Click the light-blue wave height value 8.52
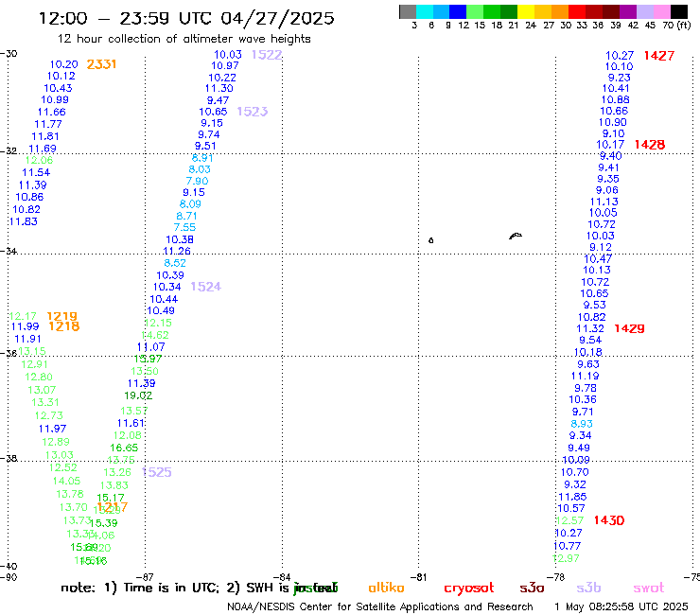This screenshot has height=615, width=700. pyautogui.click(x=175, y=263)
